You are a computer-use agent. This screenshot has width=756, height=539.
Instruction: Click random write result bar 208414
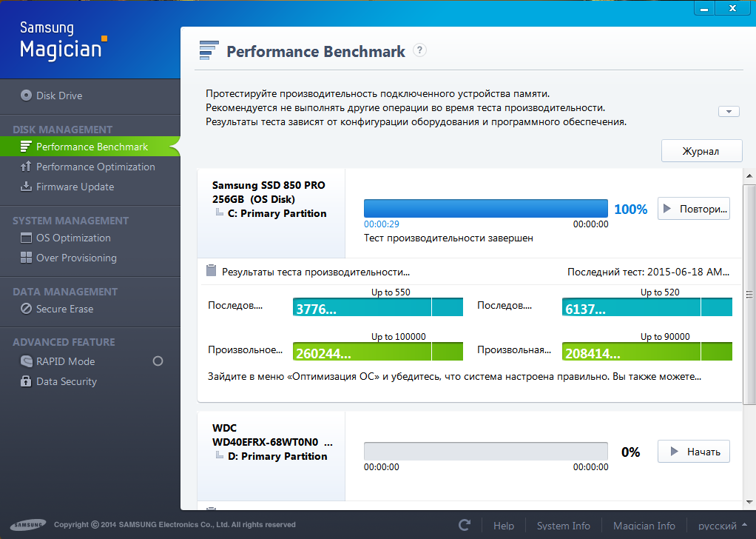(x=647, y=352)
